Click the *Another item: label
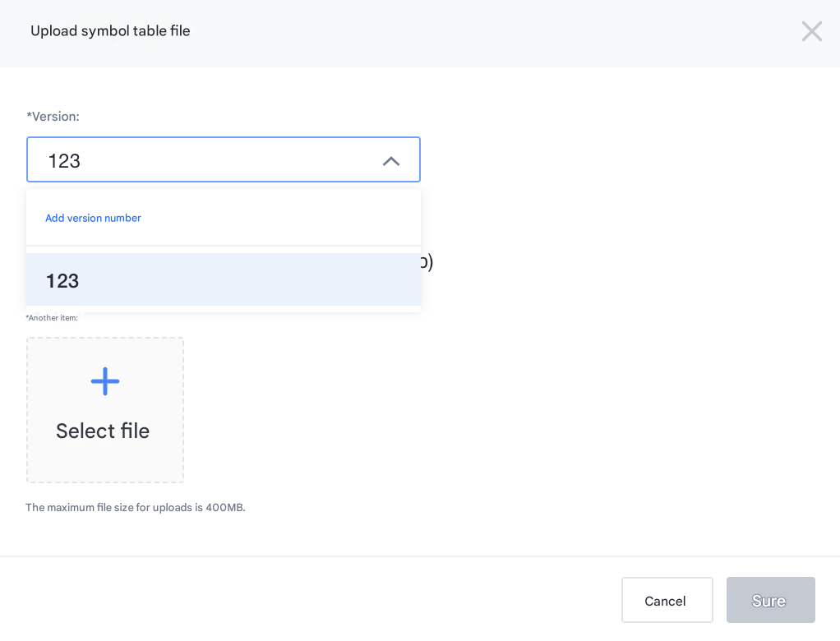This screenshot has height=641, width=840. tap(52, 318)
